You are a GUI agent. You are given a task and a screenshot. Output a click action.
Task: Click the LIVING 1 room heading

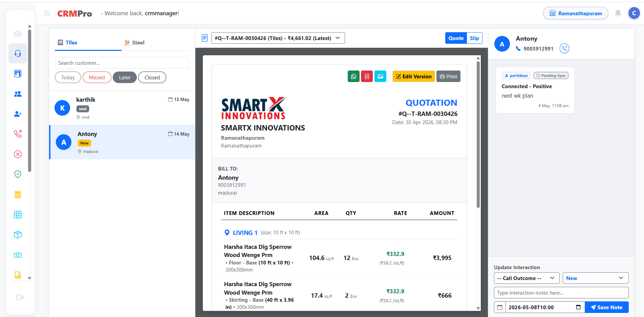[x=245, y=233]
